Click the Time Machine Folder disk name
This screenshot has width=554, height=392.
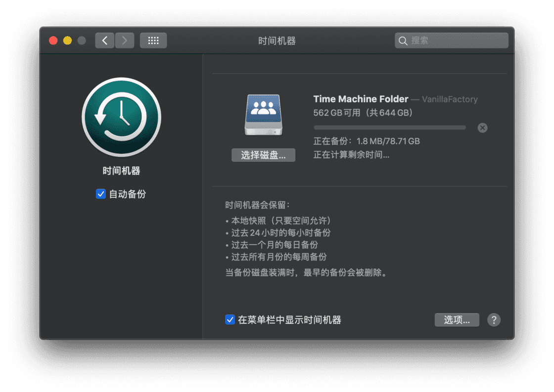coord(361,99)
